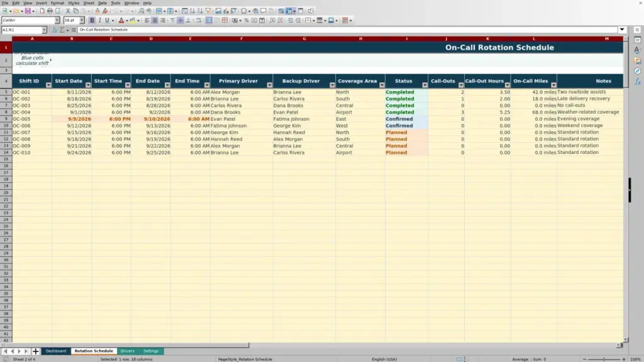Click the Sort Descending icon
The width and height of the screenshot is (644, 362).
click(x=200, y=11)
